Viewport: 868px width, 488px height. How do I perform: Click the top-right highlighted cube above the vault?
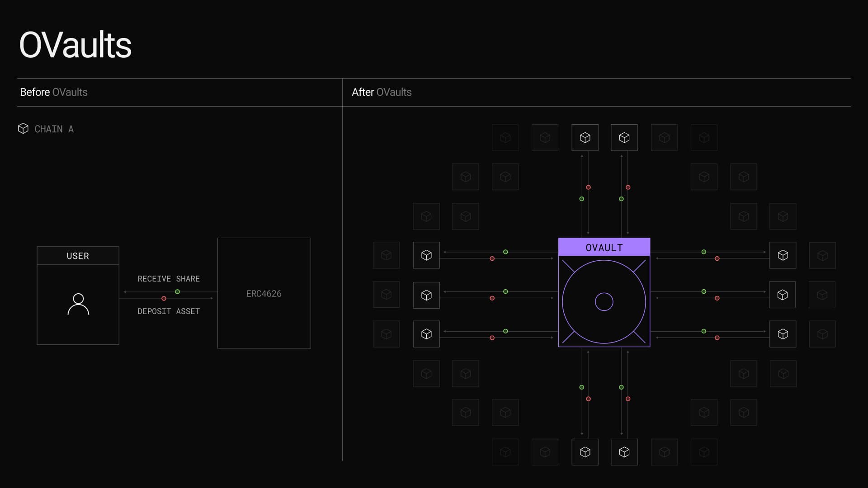pyautogui.click(x=624, y=138)
